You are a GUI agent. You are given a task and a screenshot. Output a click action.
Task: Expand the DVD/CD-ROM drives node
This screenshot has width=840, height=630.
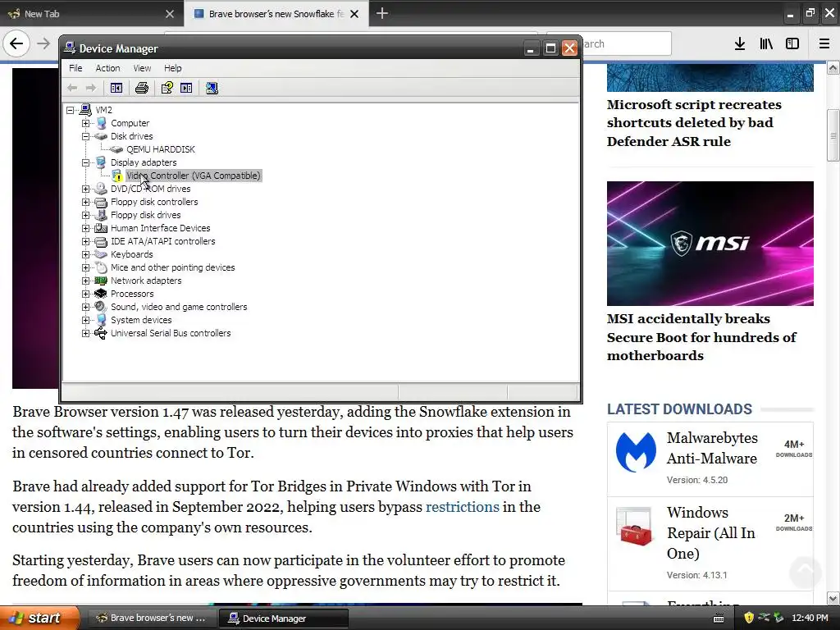coord(85,189)
